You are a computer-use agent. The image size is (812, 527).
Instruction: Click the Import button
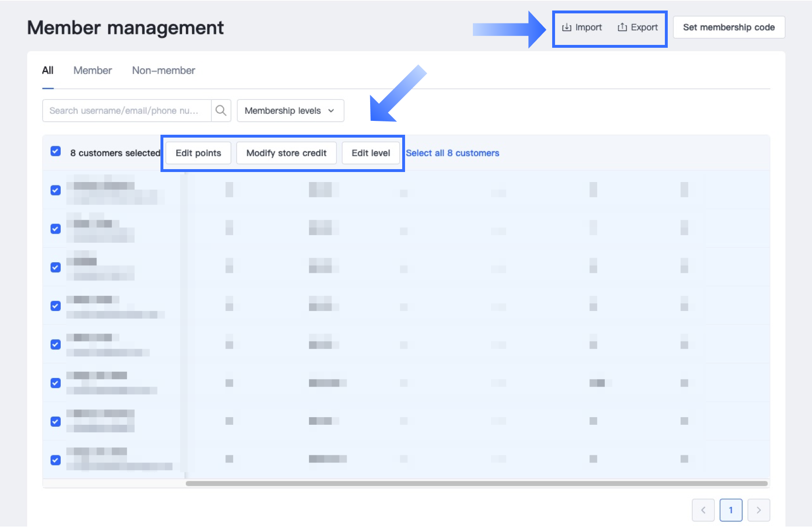(x=582, y=27)
